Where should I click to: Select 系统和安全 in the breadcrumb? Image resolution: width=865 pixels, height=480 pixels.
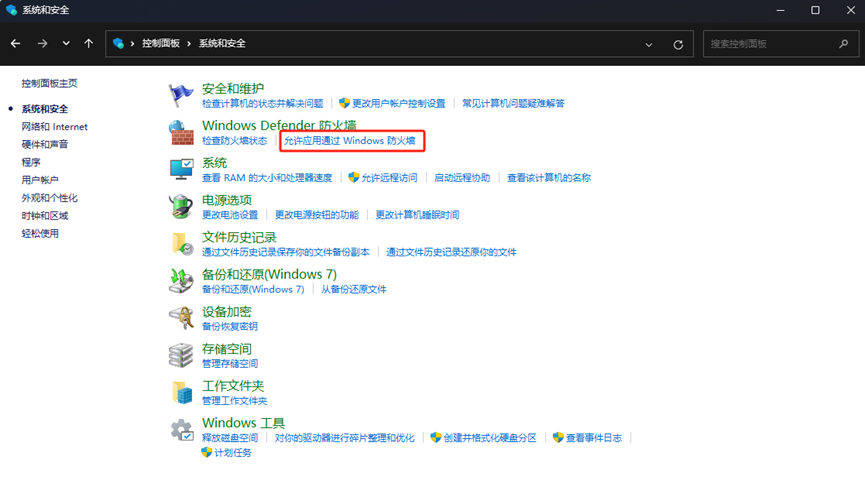[222, 43]
